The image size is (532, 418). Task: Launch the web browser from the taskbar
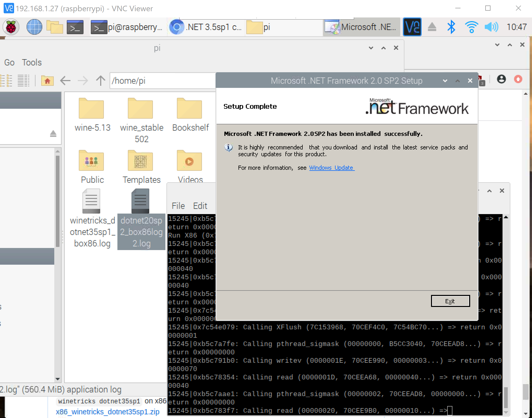34,27
